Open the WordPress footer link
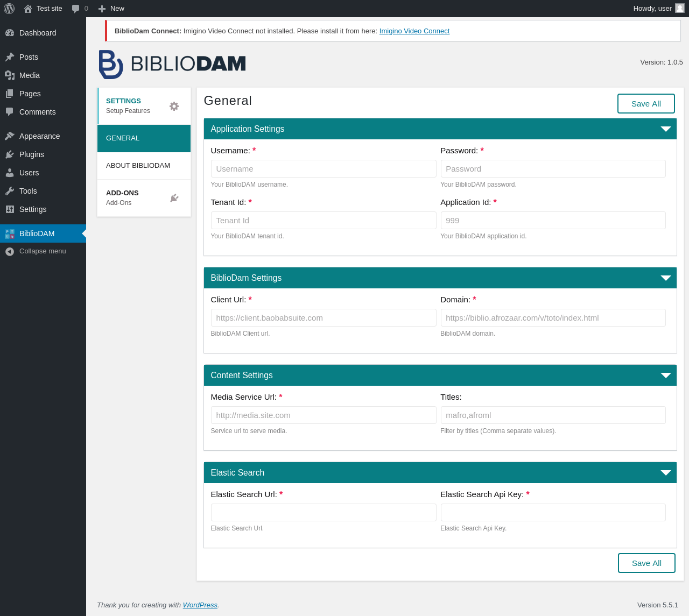The image size is (689, 616). point(200,605)
